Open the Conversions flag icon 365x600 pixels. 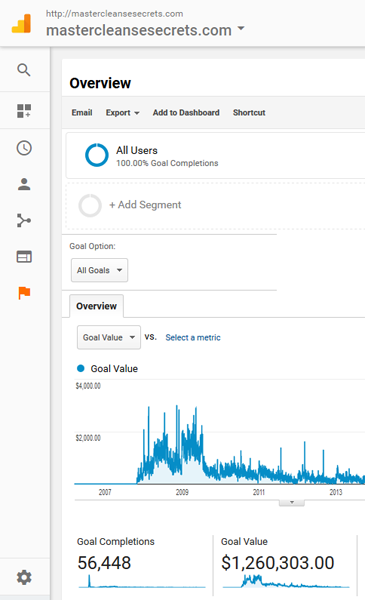click(24, 293)
